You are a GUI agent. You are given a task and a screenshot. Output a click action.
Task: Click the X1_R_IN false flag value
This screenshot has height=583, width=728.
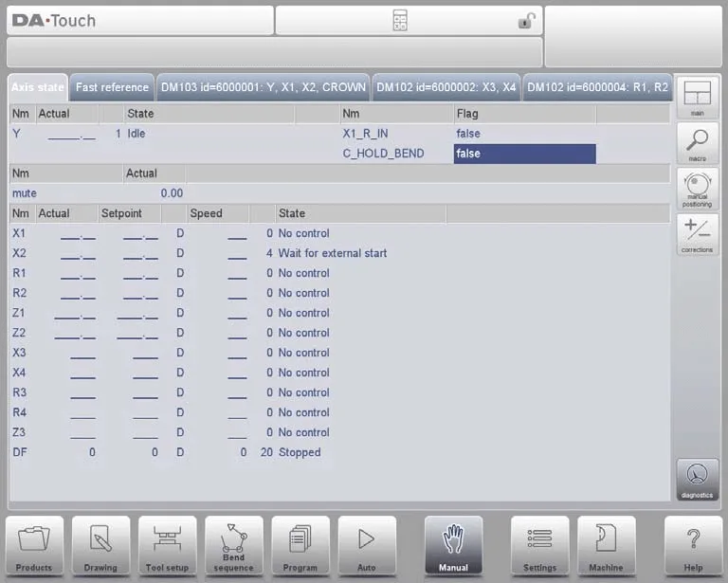[468, 134]
